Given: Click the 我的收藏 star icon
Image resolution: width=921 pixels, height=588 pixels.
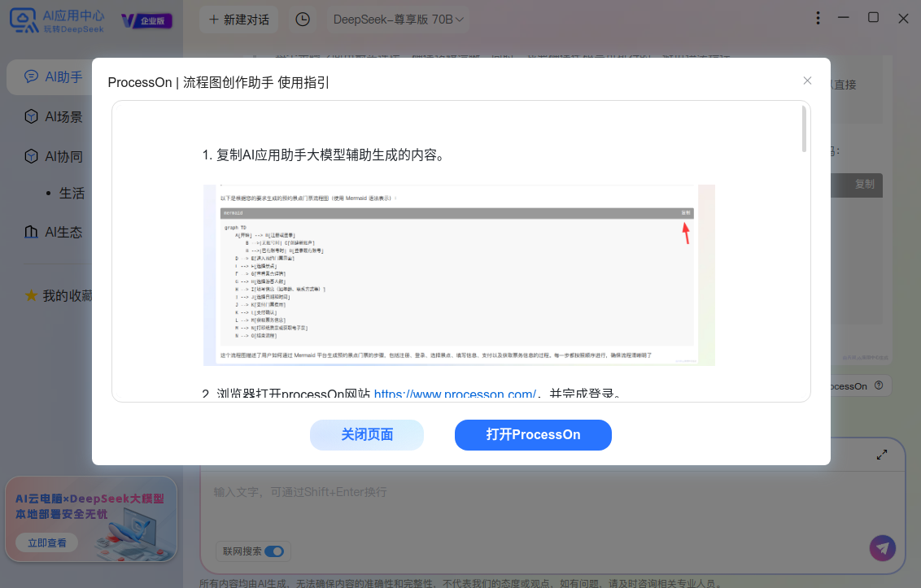Looking at the screenshot, I should pos(31,295).
